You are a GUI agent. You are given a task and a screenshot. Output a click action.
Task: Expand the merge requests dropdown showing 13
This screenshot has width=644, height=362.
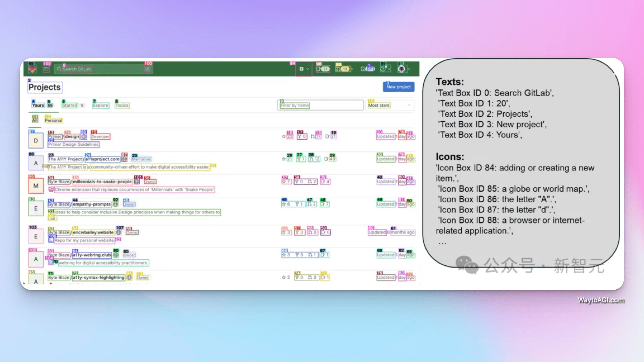pyautogui.click(x=344, y=69)
